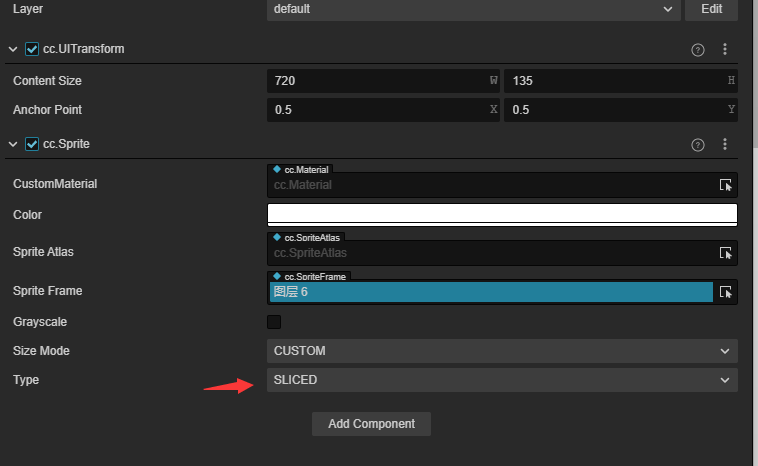Click the Edit button beside Layer
758x466 pixels.
(711, 9)
